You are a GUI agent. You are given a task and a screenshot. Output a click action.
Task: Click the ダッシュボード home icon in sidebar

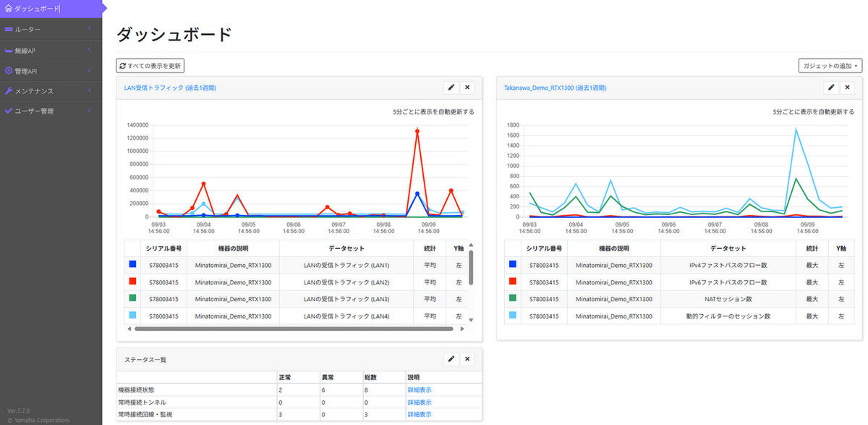point(9,9)
